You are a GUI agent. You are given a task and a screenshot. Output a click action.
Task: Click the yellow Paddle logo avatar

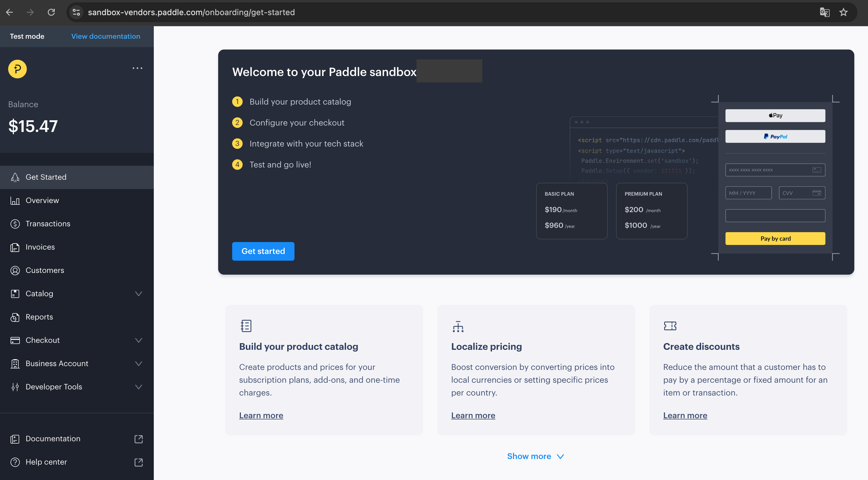(17, 69)
